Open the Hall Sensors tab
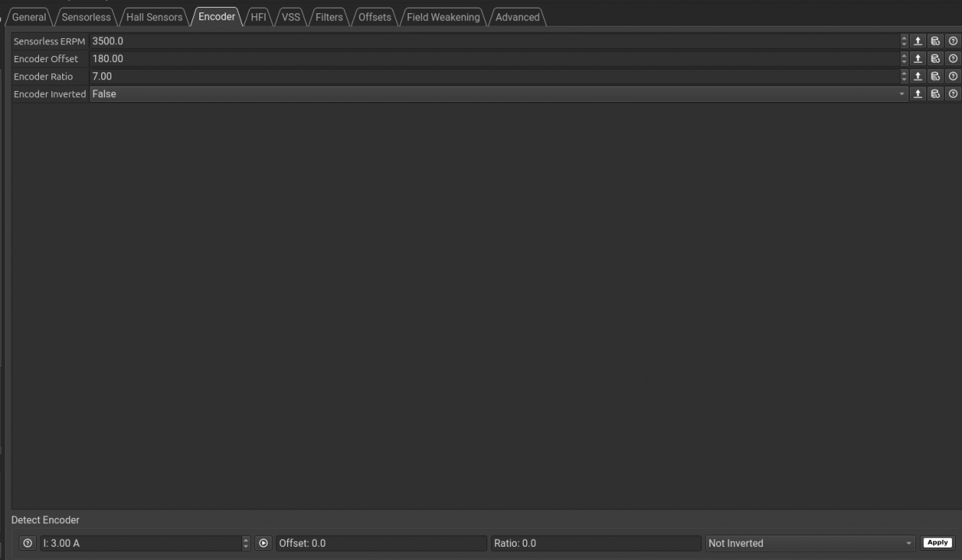 [x=154, y=17]
